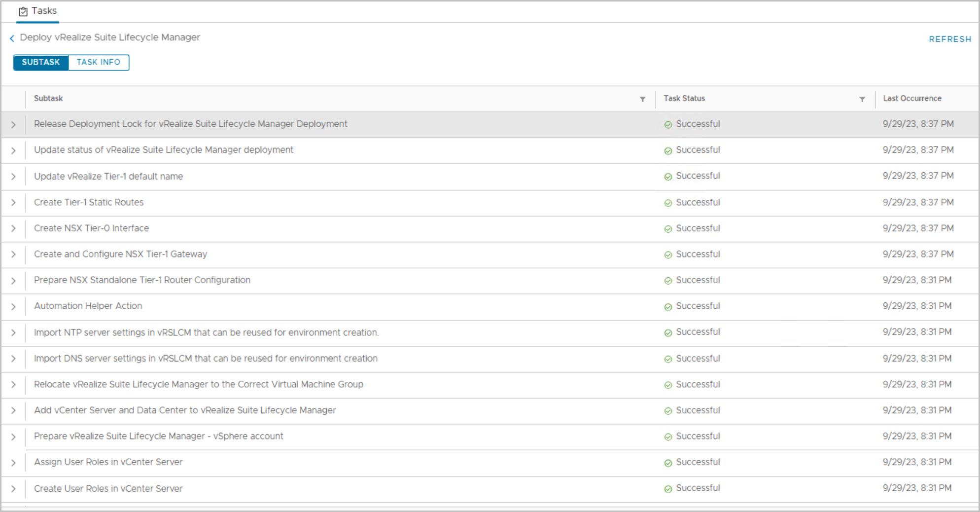
Task: Click success icon for Release Deployment Lock row
Action: pos(668,125)
